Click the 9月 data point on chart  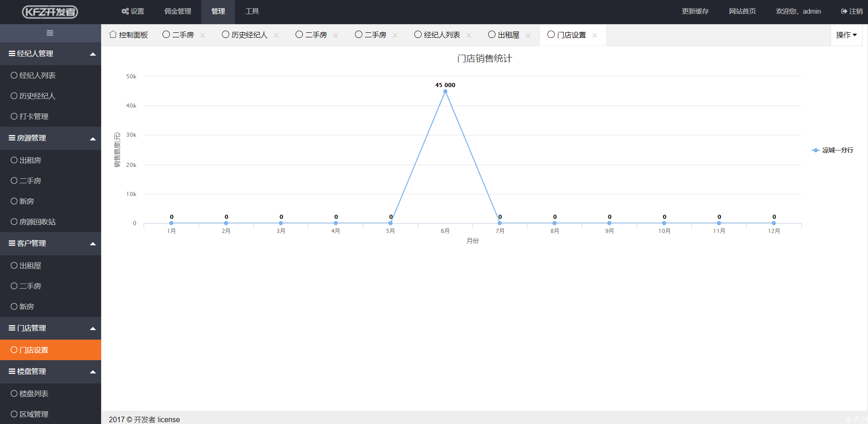point(609,223)
